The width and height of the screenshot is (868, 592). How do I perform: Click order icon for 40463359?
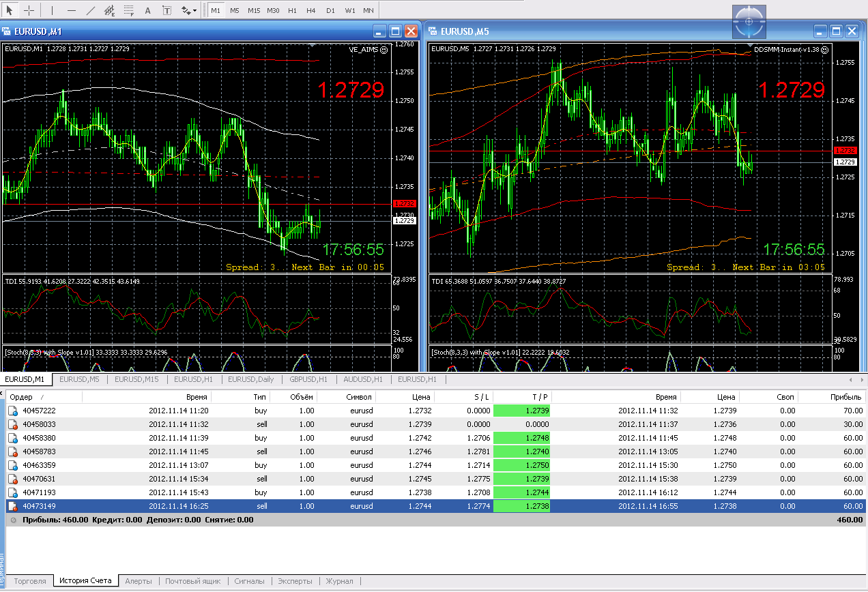pos(13,466)
